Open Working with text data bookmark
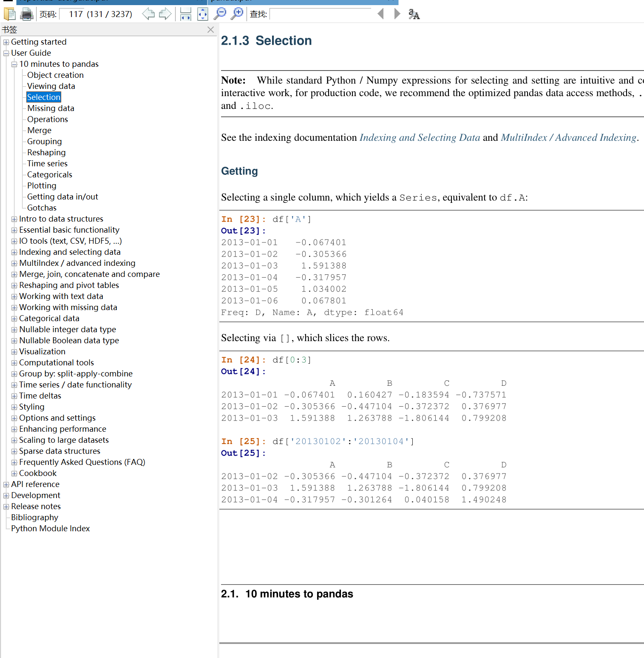644x658 pixels. [x=61, y=296]
